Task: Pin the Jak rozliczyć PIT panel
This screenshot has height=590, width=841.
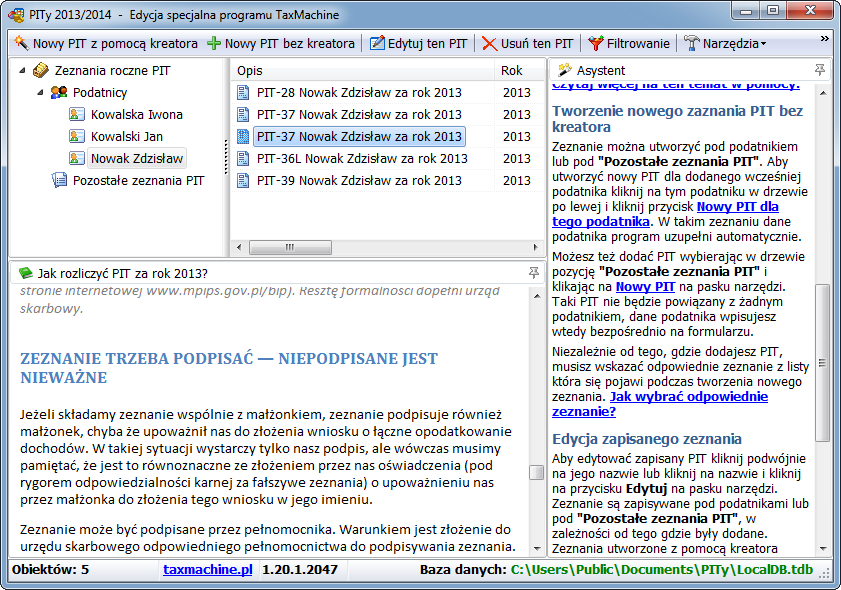Action: pyautogui.click(x=534, y=273)
